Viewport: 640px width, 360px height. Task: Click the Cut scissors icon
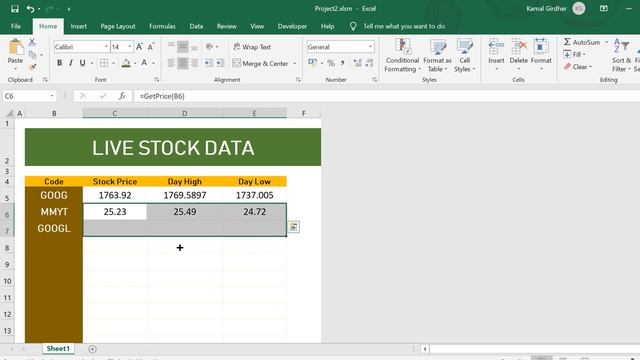[x=32, y=42]
